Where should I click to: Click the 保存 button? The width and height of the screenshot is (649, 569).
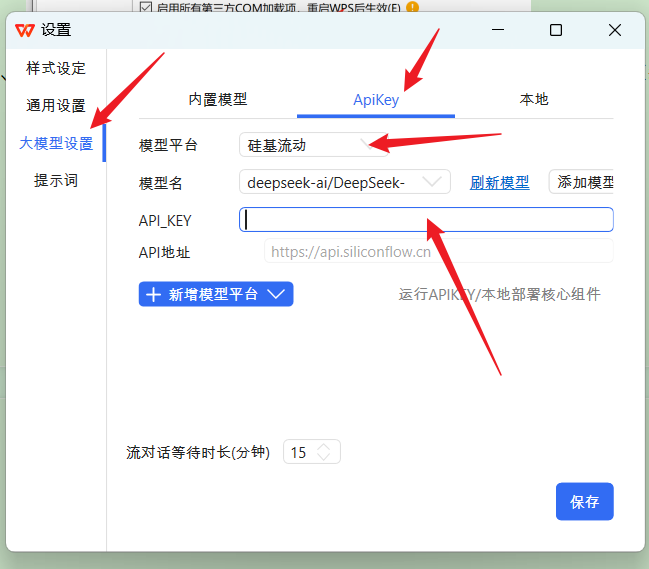[584, 502]
